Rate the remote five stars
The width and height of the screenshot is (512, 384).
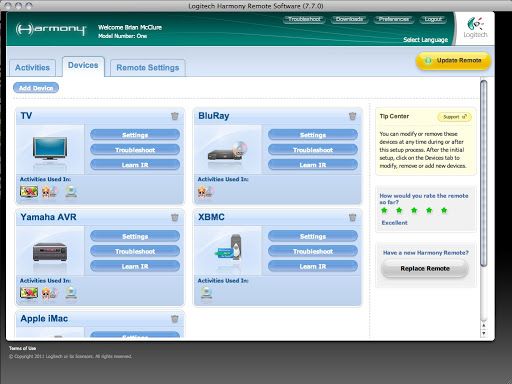click(444, 210)
